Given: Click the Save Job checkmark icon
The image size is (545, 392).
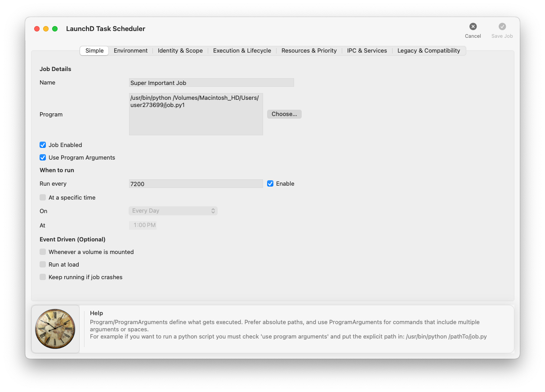Looking at the screenshot, I should [x=502, y=26].
